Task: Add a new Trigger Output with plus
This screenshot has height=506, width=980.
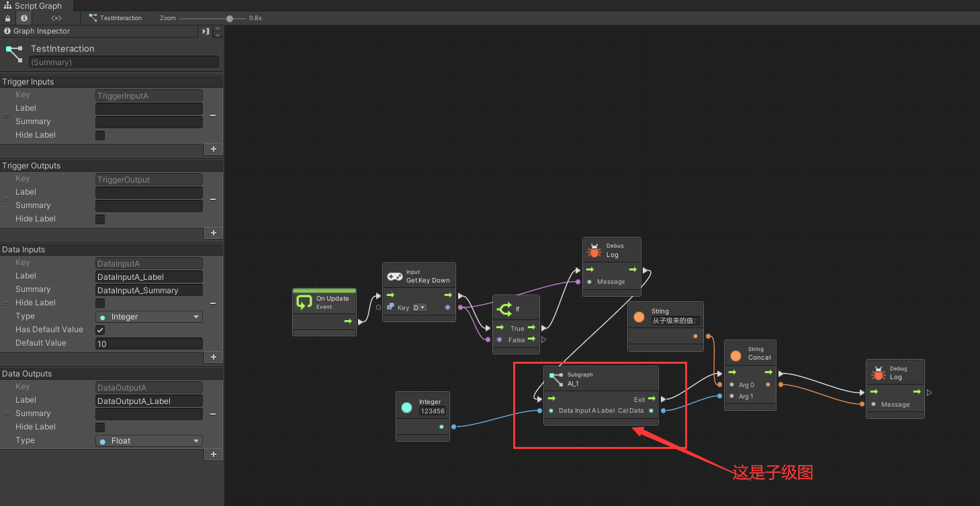Action: click(214, 233)
